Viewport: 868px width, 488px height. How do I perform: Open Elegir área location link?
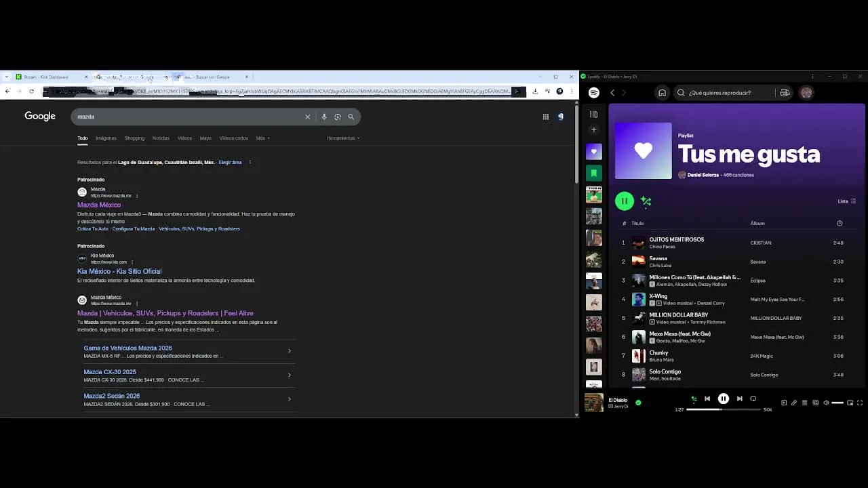230,163
